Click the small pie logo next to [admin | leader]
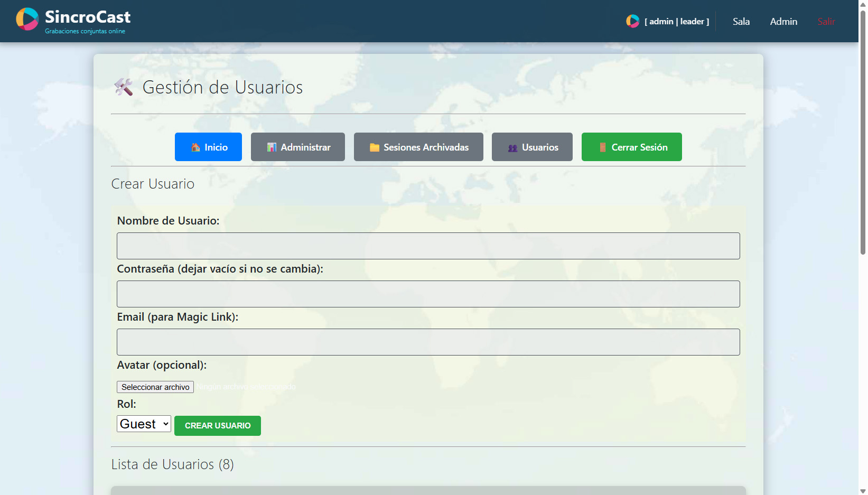The width and height of the screenshot is (868, 495). coord(632,21)
